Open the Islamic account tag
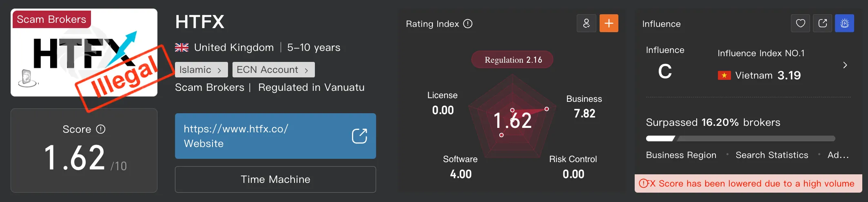This screenshot has height=202, width=868. 201,70
